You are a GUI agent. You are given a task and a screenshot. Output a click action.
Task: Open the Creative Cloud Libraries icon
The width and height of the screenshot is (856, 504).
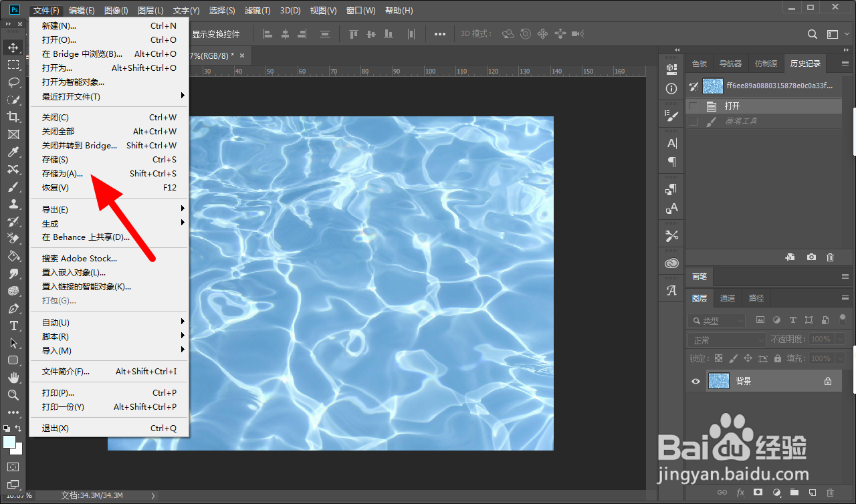pyautogui.click(x=671, y=263)
